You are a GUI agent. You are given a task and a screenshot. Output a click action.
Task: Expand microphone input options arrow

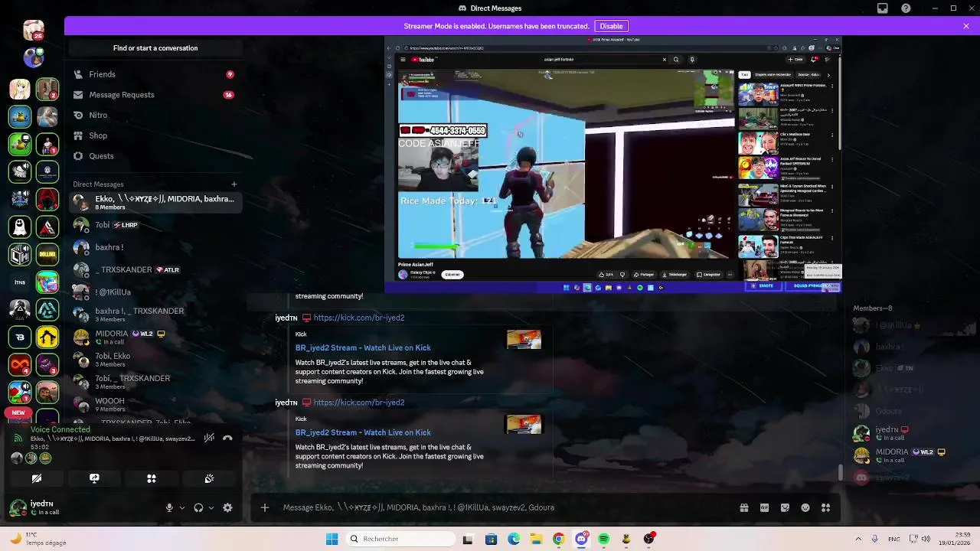(x=181, y=507)
